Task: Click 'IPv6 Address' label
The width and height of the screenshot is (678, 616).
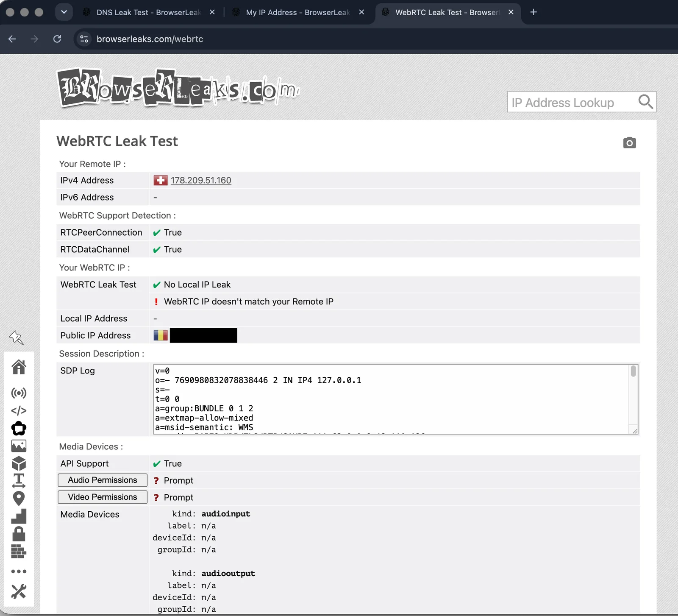Action: (87, 198)
